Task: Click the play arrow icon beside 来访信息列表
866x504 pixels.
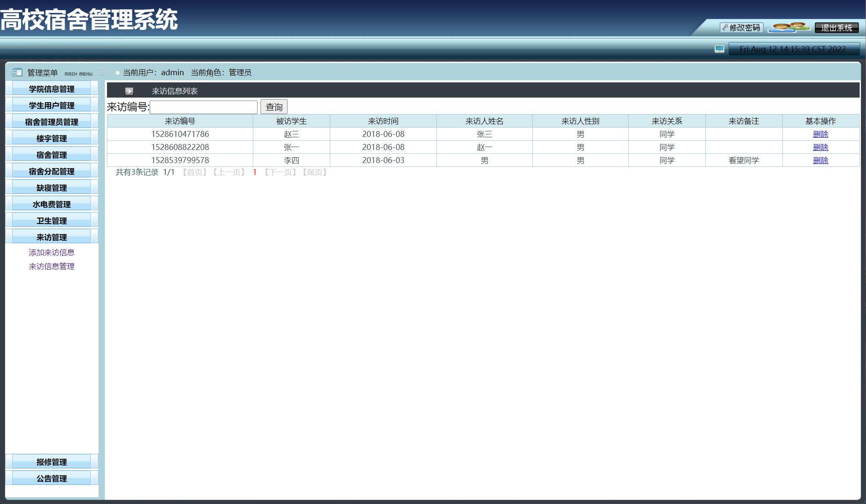Action: pos(129,91)
